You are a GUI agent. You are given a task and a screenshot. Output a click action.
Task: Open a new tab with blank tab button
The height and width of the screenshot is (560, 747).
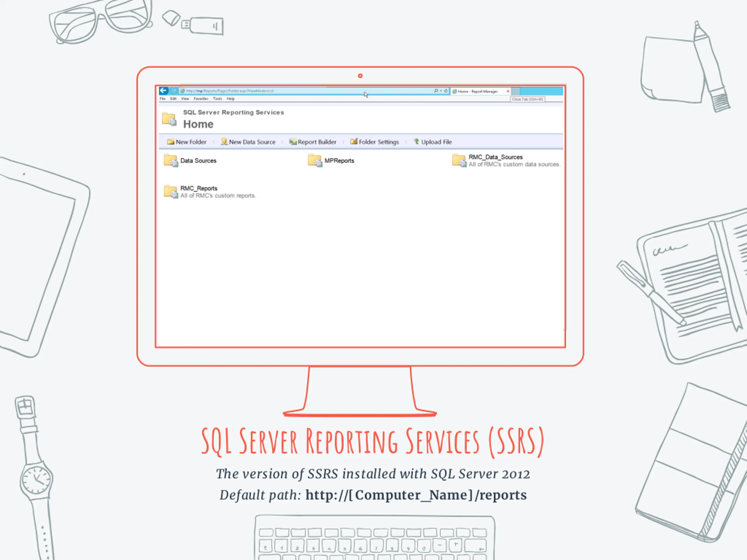516,91
